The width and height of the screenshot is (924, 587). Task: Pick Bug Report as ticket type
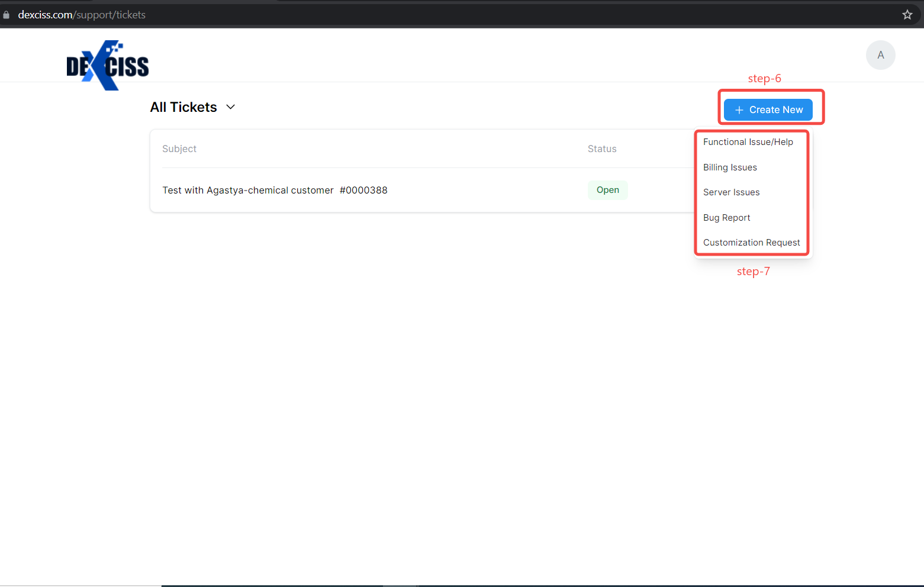pos(726,217)
